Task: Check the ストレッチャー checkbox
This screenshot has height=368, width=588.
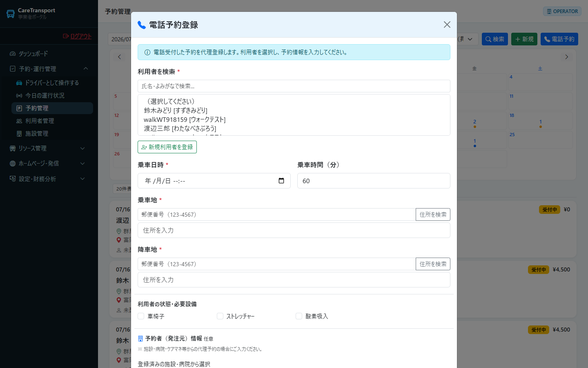Action: [220, 316]
